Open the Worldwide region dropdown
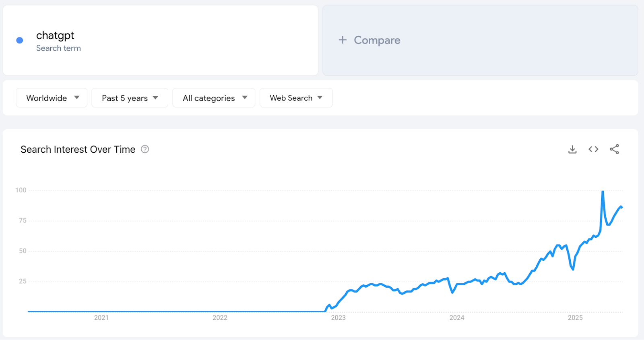This screenshot has height=340, width=644. [x=52, y=97]
